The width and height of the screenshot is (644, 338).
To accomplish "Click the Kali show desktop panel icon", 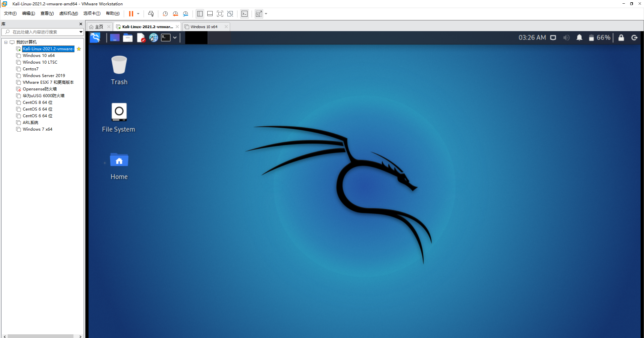I will [115, 38].
